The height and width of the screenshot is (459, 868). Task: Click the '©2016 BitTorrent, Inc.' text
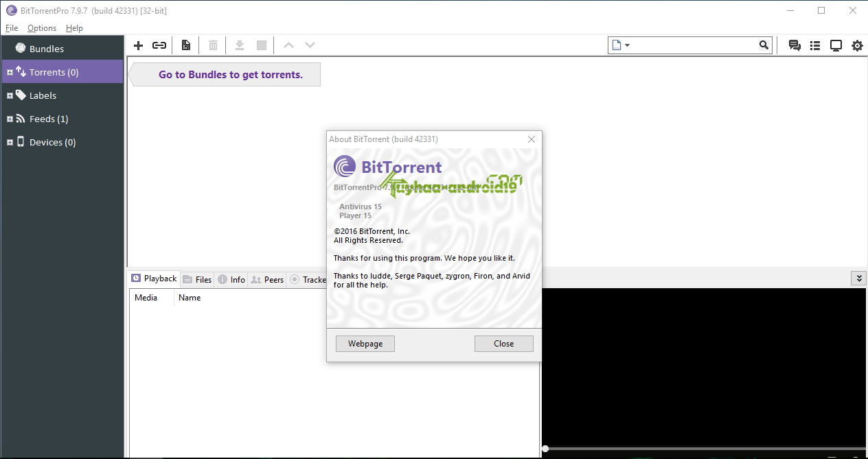tap(372, 232)
